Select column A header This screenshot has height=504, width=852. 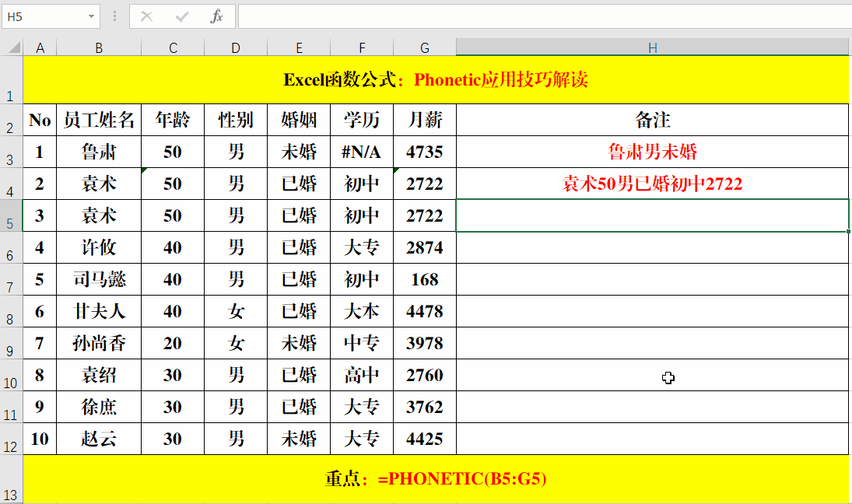(x=40, y=47)
